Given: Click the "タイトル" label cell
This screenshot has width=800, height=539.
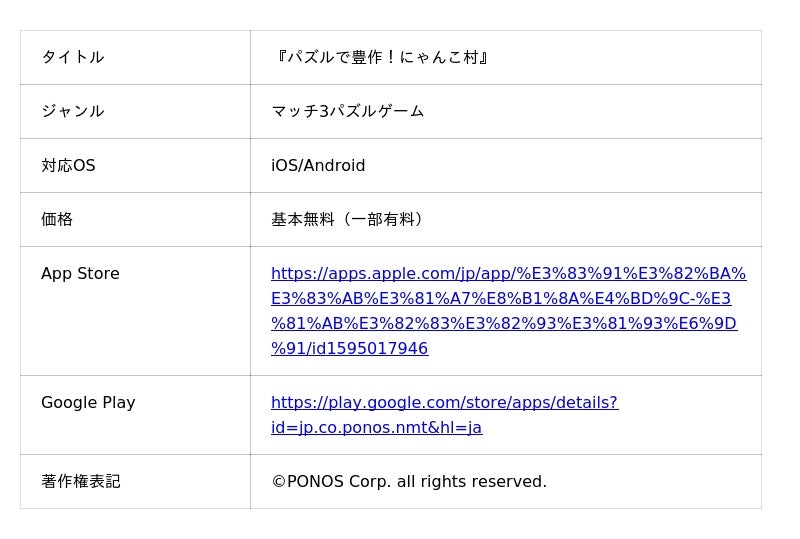Looking at the screenshot, I should point(72,57).
